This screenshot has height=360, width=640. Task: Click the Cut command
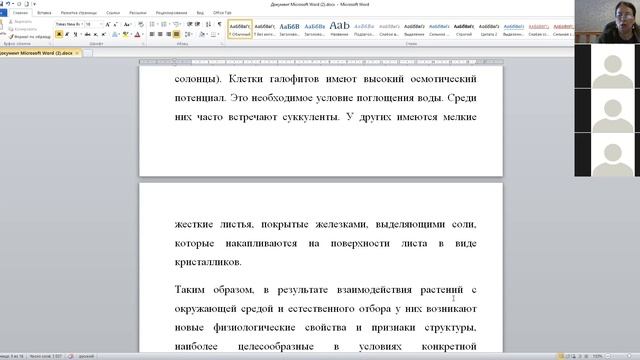20,22
